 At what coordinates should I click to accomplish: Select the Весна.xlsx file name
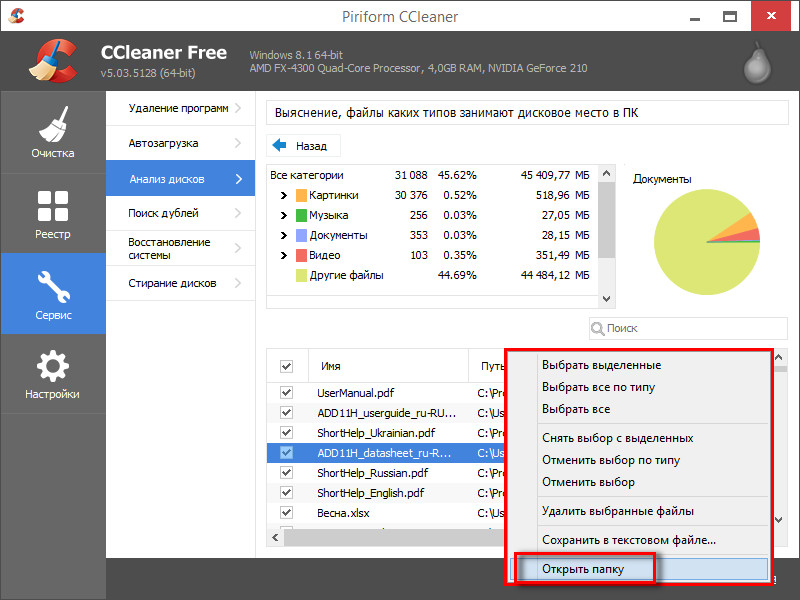[343, 513]
